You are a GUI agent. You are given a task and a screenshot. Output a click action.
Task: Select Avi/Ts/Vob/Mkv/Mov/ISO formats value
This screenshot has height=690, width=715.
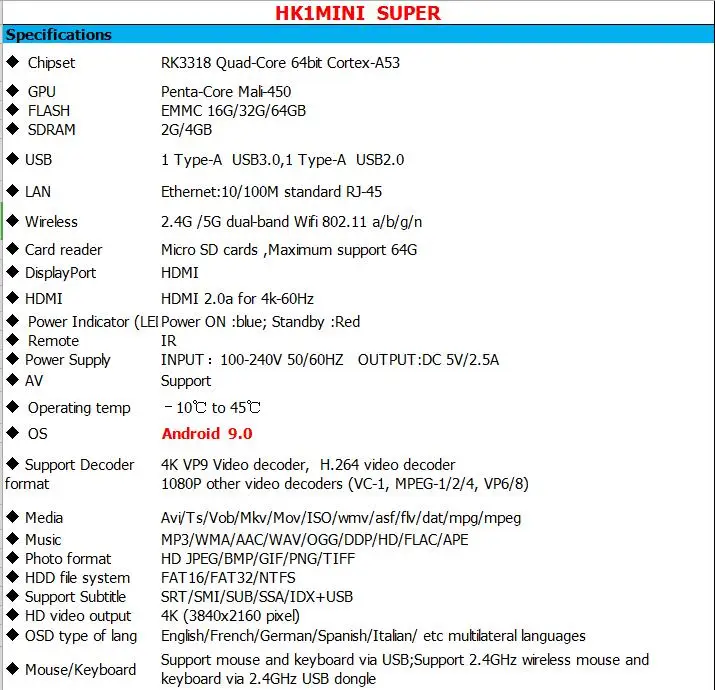(341, 519)
